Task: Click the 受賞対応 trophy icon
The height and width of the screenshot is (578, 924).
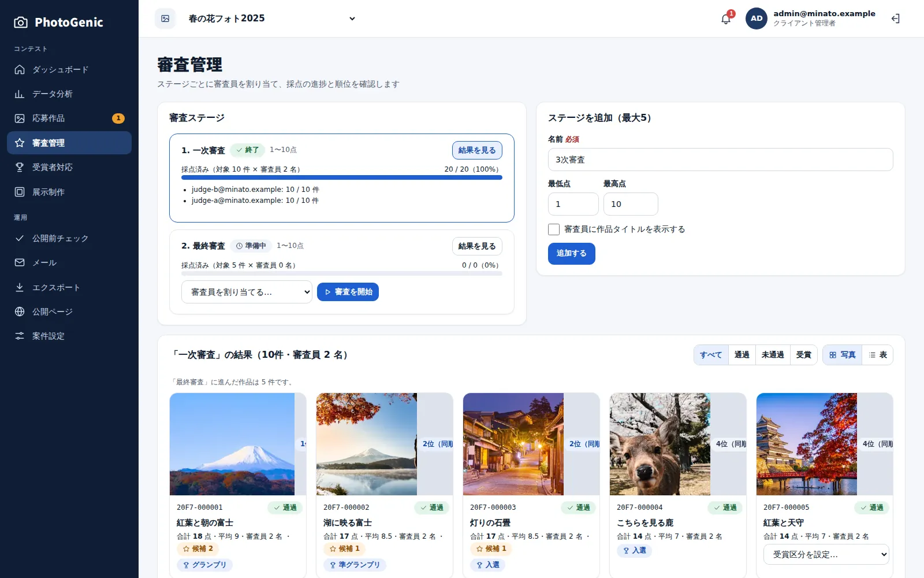Action: pyautogui.click(x=20, y=167)
